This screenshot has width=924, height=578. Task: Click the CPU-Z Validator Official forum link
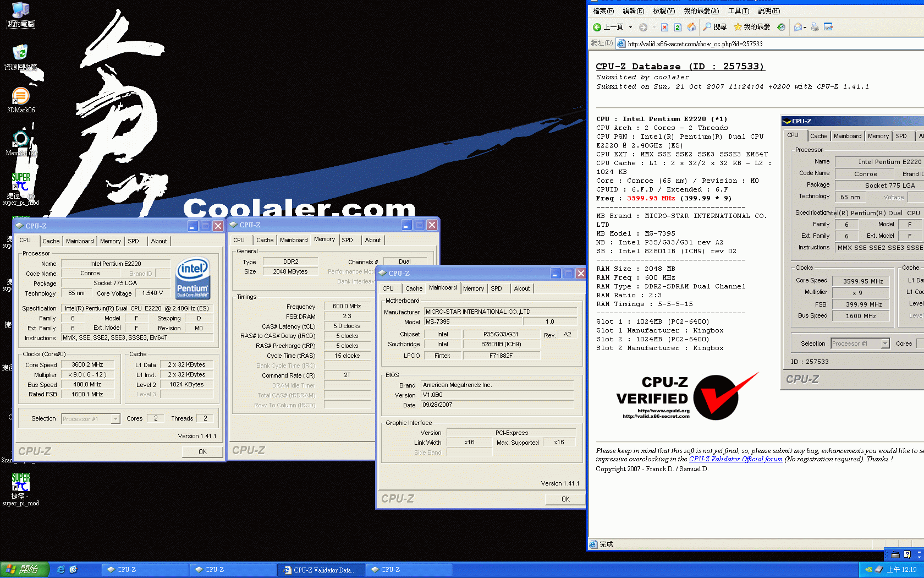(x=735, y=459)
